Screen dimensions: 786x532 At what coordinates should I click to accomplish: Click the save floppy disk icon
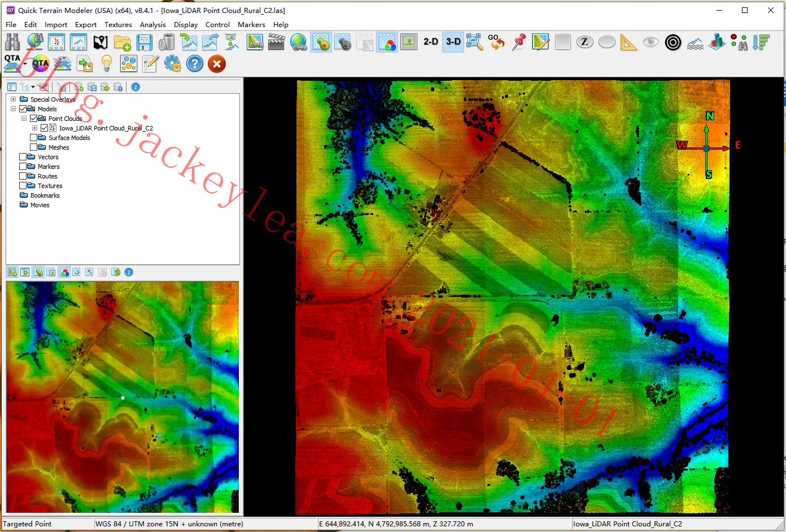point(145,42)
